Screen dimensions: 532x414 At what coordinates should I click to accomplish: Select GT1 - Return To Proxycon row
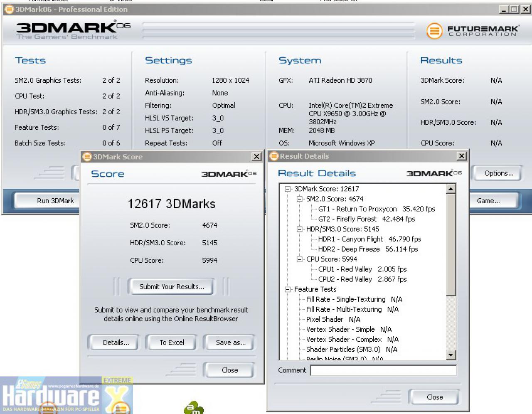[377, 209]
